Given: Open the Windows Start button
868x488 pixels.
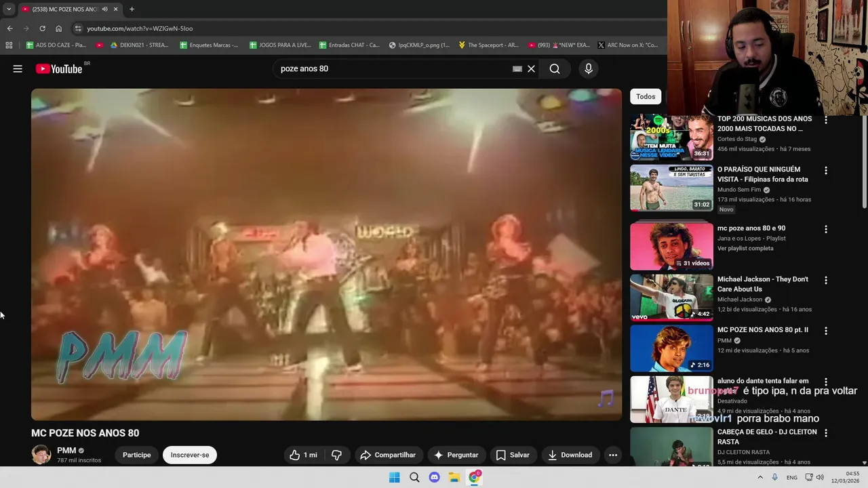Looking at the screenshot, I should [394, 477].
